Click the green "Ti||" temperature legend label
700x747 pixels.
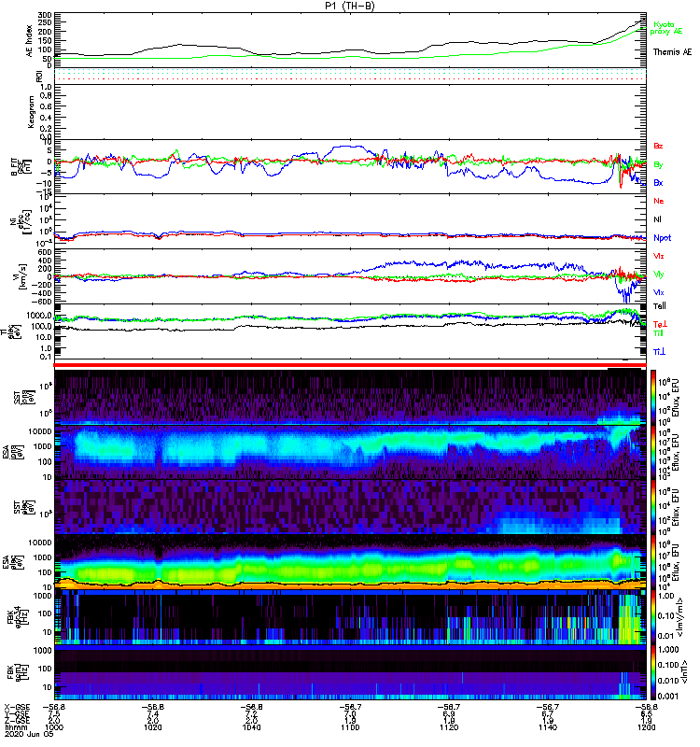tap(658, 333)
